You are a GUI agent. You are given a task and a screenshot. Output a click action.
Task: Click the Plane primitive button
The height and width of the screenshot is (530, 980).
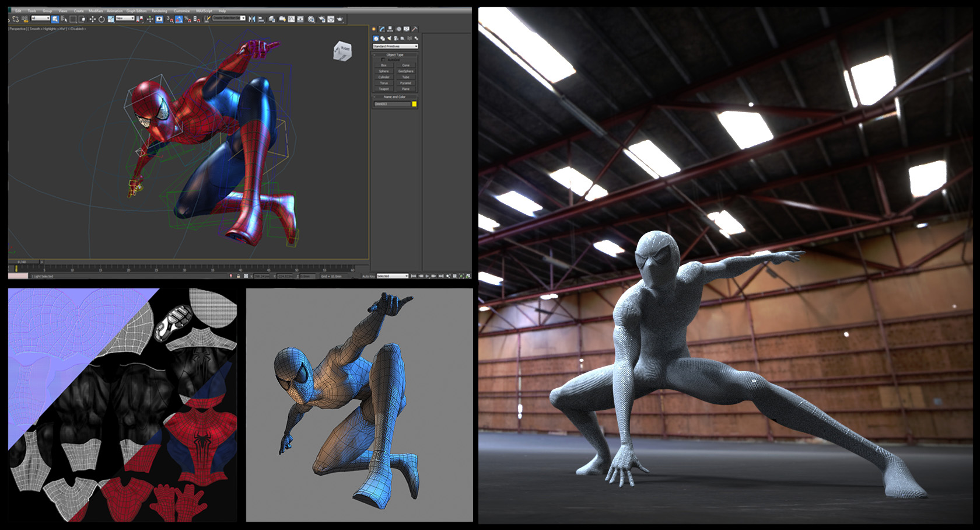click(406, 89)
